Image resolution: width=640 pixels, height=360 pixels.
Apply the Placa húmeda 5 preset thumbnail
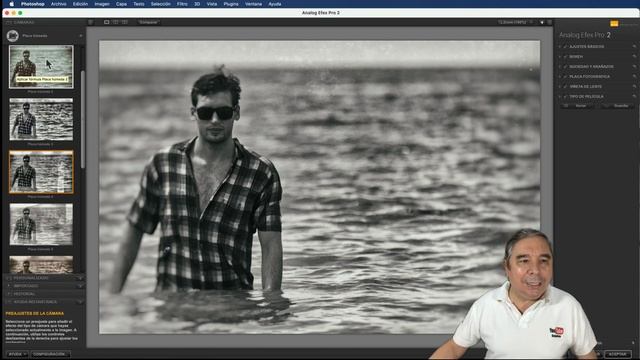pos(41,224)
